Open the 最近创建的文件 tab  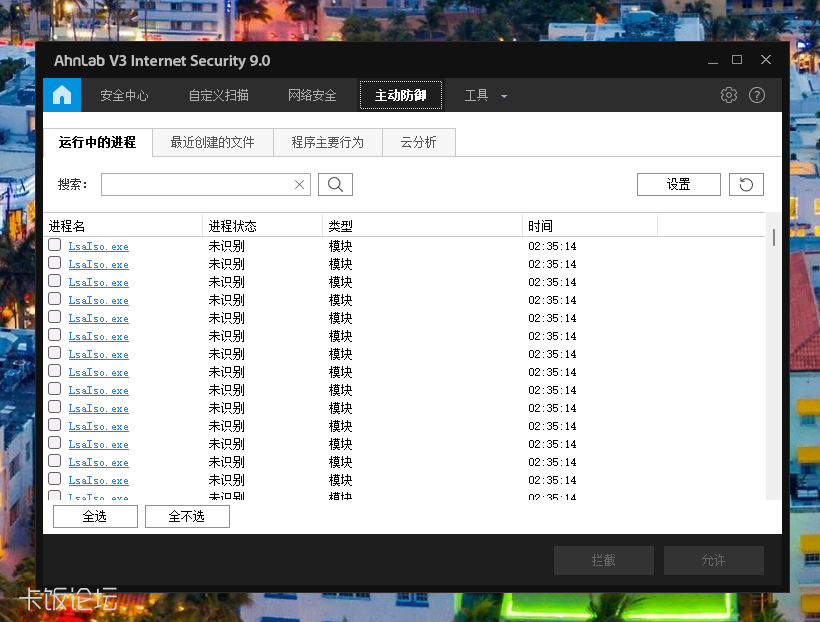pos(213,142)
